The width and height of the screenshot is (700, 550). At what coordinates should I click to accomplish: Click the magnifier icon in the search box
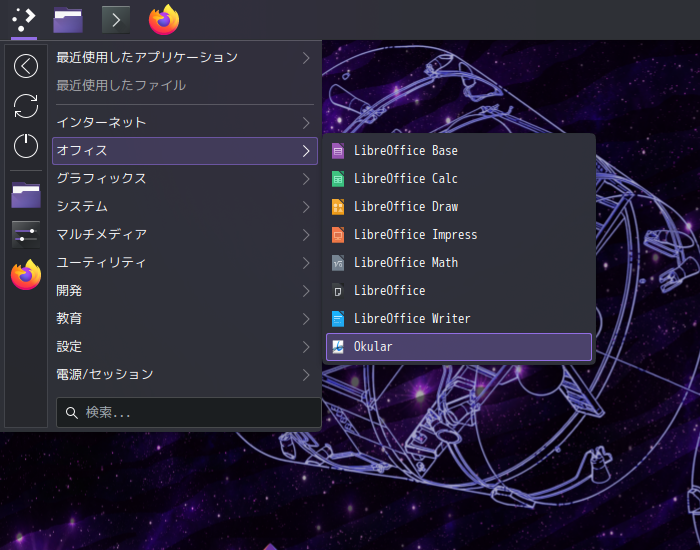(71, 412)
